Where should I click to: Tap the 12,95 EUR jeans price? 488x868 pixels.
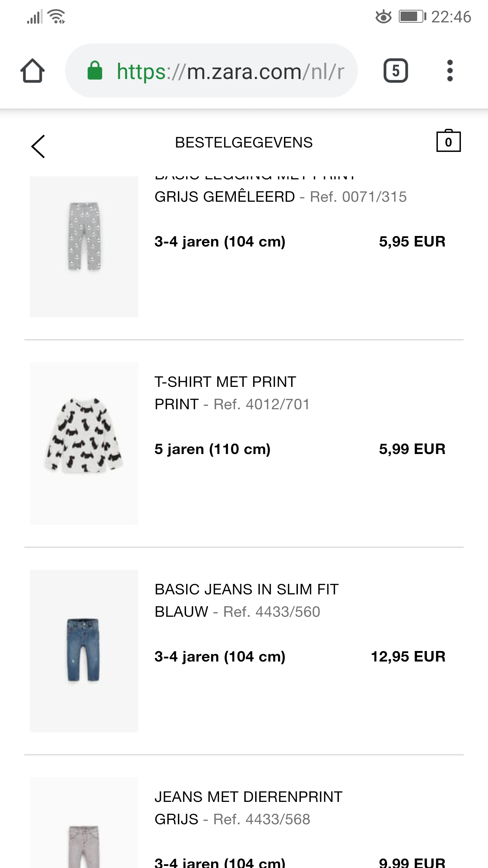point(408,656)
